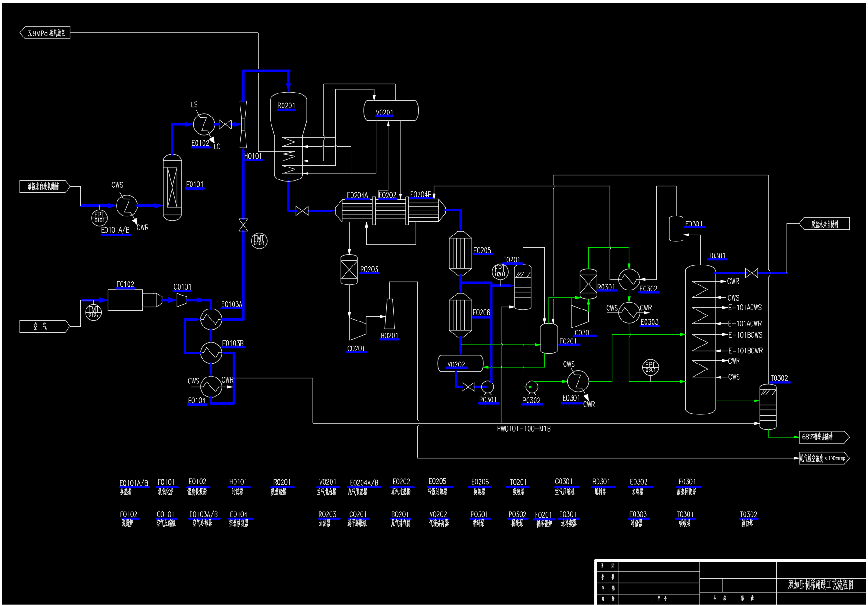Click the 3.9MPa steam vent tag

(x=45, y=33)
